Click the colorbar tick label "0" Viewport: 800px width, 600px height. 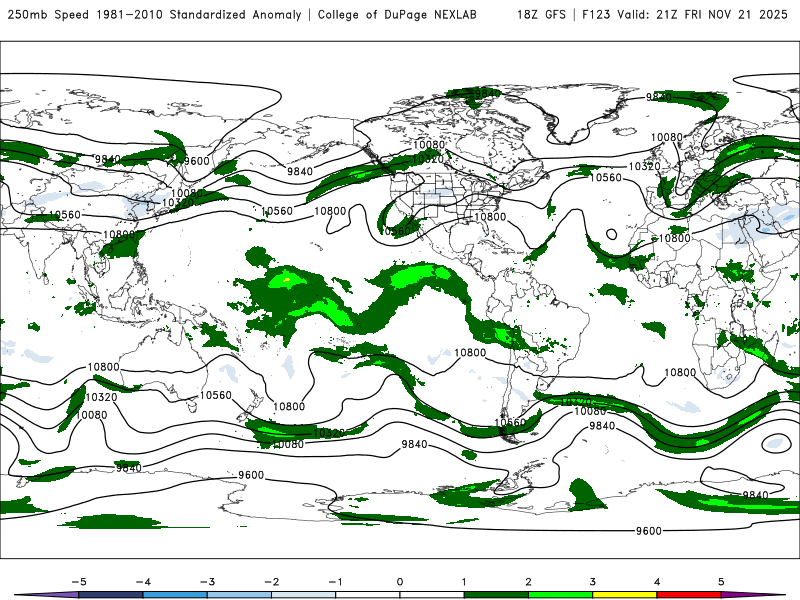400,582
